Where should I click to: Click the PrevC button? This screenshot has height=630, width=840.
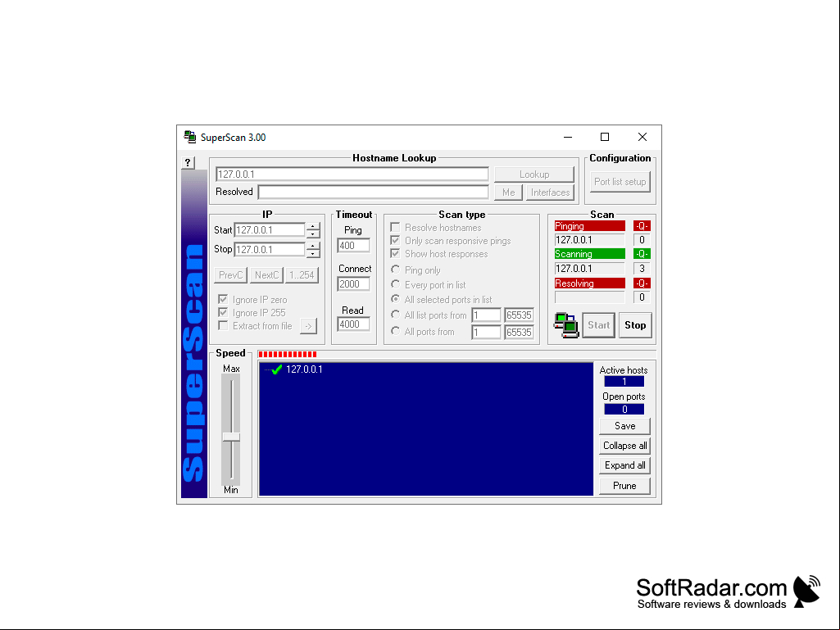(231, 275)
